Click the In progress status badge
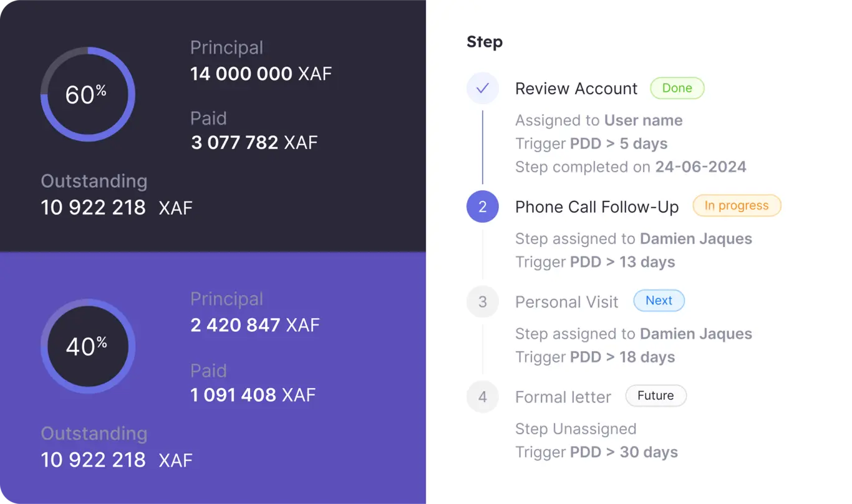Image resolution: width=852 pixels, height=504 pixels. 737,206
